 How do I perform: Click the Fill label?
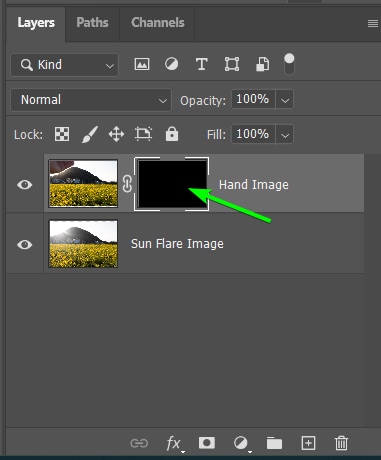216,135
